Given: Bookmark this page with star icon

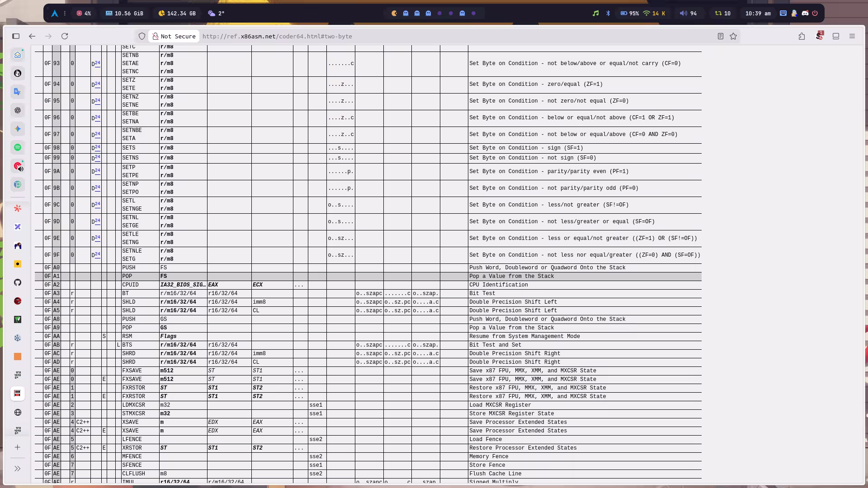Looking at the screenshot, I should [733, 36].
